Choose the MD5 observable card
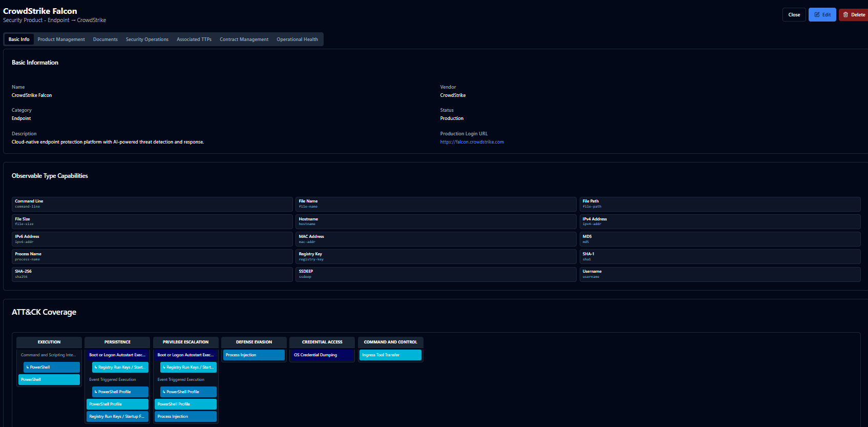 point(720,239)
